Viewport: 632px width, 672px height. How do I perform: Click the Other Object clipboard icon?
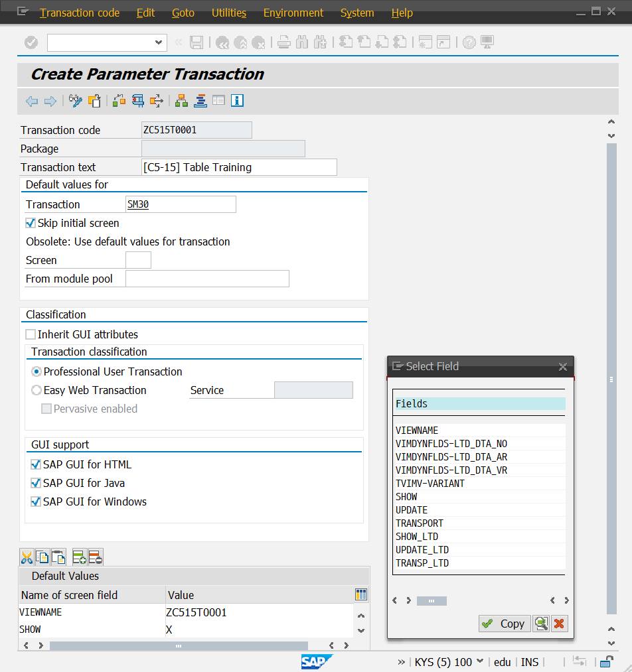pos(94,101)
